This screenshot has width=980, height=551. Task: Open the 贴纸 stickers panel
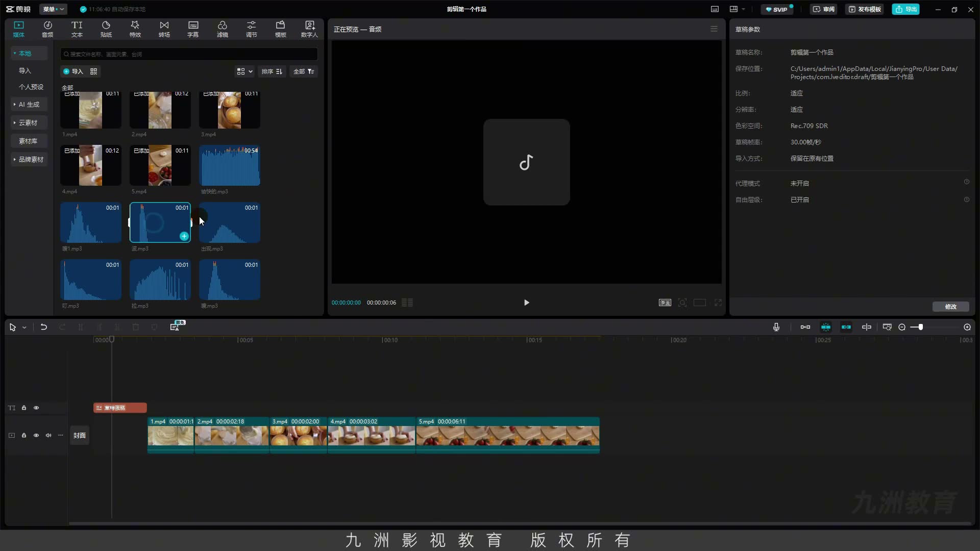coord(106,29)
